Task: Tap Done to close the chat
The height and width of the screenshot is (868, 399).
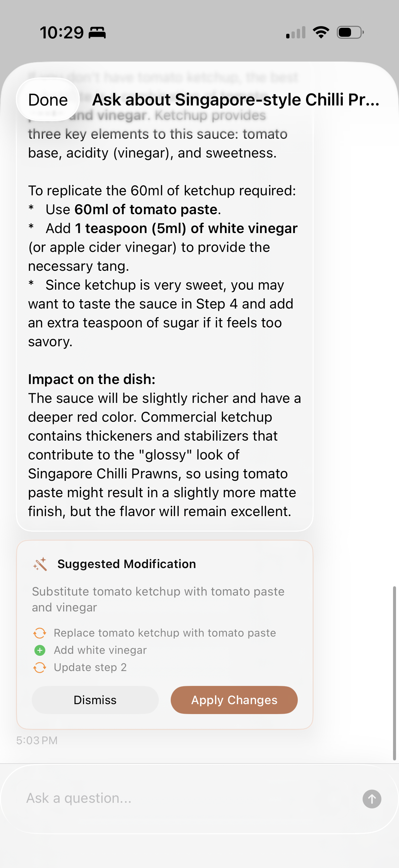Action: point(48,100)
